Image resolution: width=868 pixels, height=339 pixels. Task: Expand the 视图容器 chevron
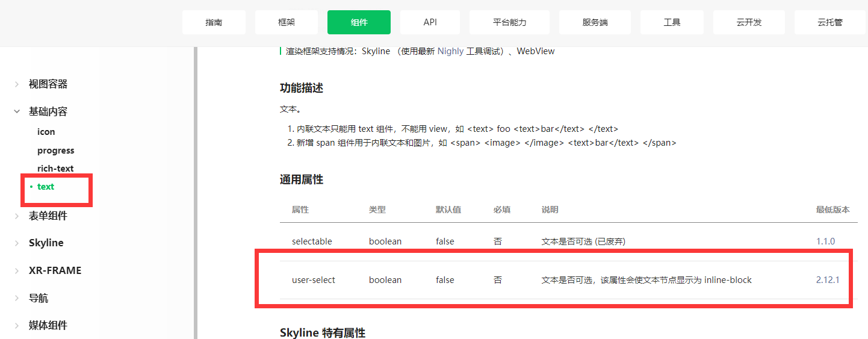[17, 84]
